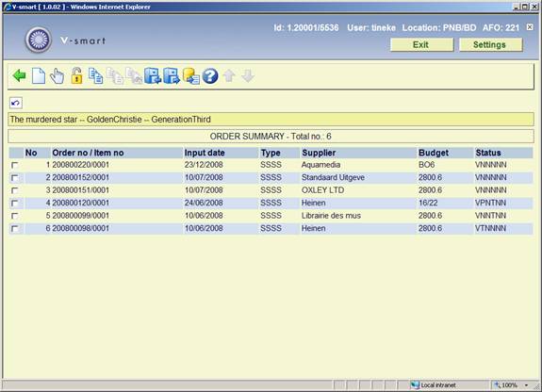Open the Settings button
The image size is (542, 392).
pos(490,44)
